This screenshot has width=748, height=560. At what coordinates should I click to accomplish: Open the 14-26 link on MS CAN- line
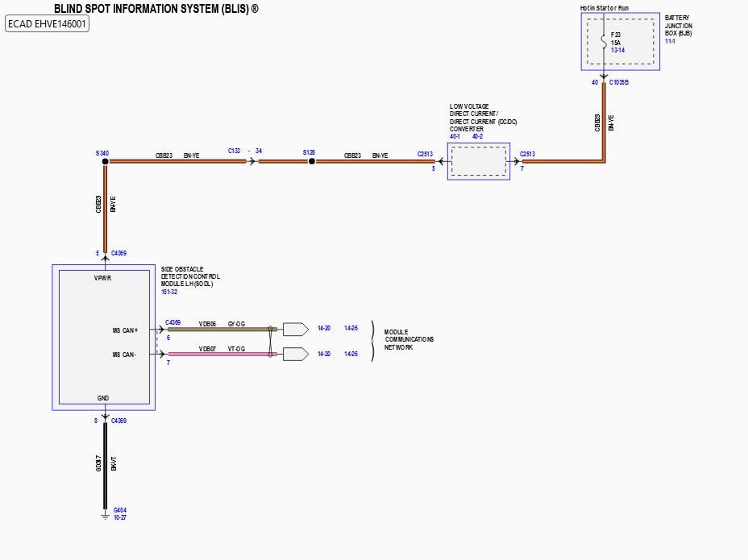coord(351,354)
